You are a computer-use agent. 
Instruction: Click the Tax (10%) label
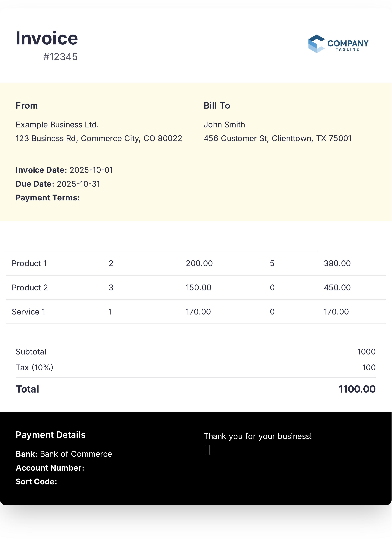35,368
